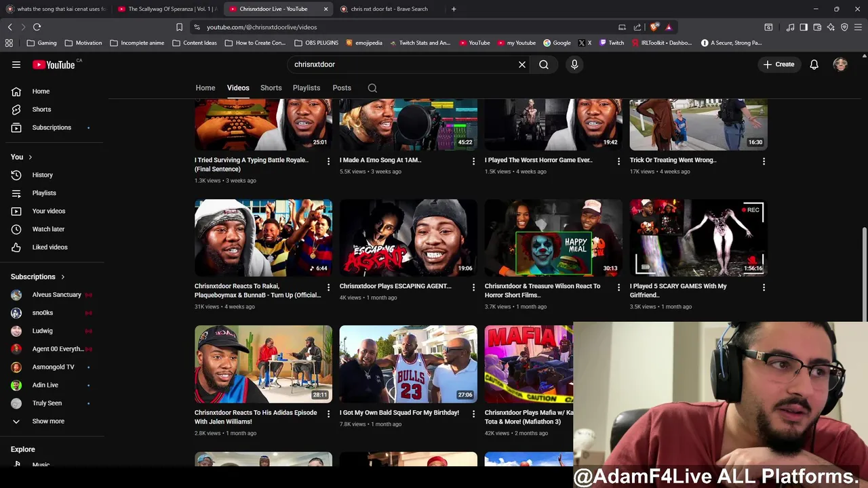The image size is (868, 488).
Task: Open options for Worst Horror Game video
Action: pyautogui.click(x=618, y=161)
